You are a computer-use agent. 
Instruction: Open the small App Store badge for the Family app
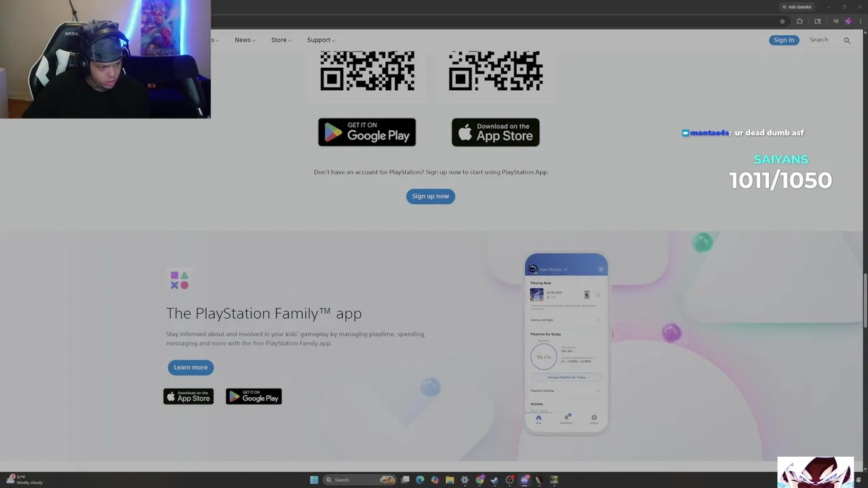[x=189, y=396]
